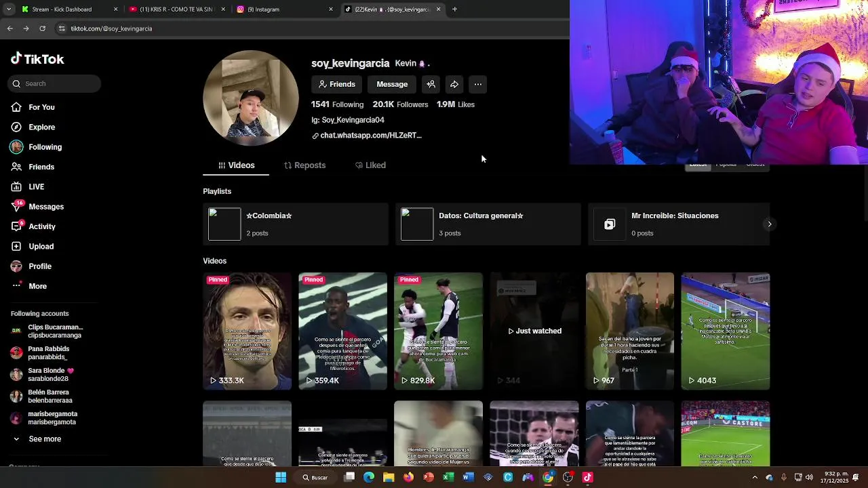868x488 pixels.
Task: Select the Videos tab
Action: (236, 165)
